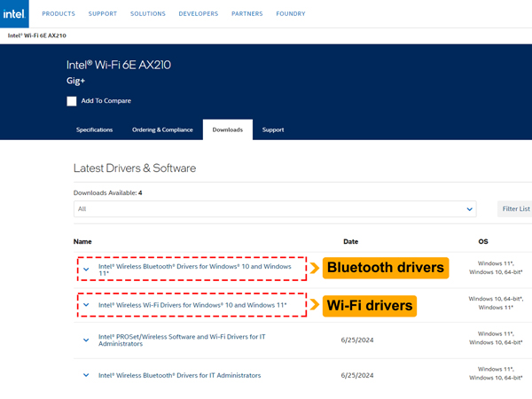Tick the Add To Compare checkbox

pyautogui.click(x=72, y=101)
